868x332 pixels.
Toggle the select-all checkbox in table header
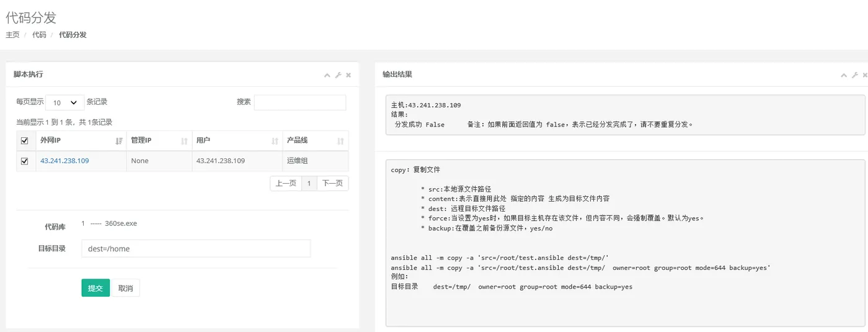(x=25, y=141)
